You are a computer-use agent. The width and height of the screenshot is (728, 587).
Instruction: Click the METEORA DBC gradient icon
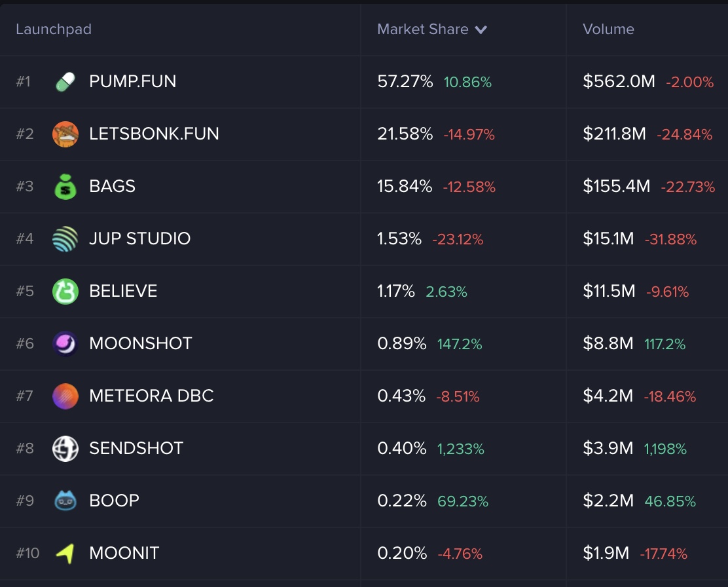pos(65,396)
